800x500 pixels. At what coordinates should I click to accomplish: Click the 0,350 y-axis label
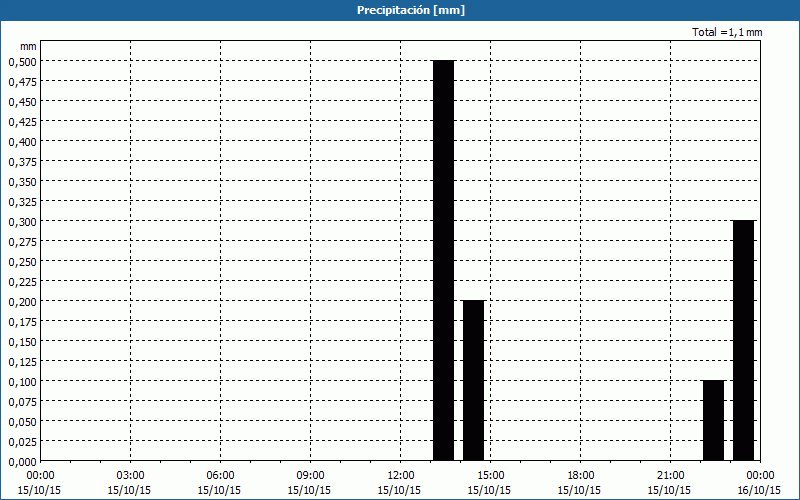[22, 182]
